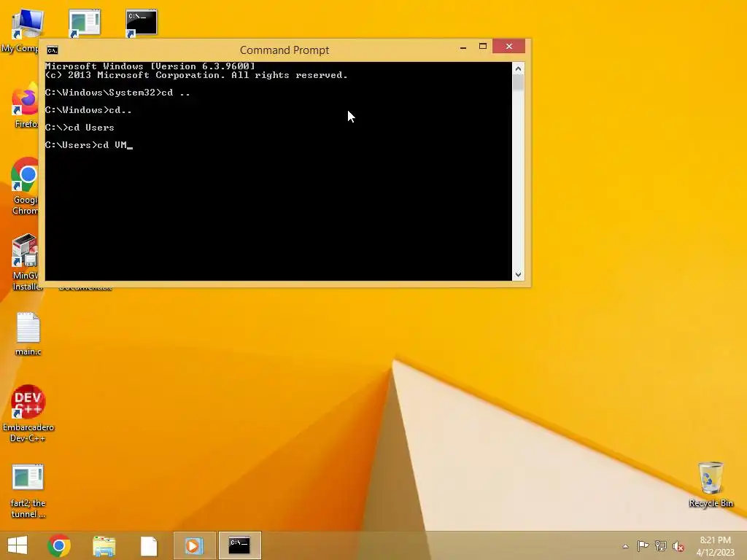The height and width of the screenshot is (560, 747).
Task: Launch Google Chrome from the desktop icon
Action: pyautogui.click(x=25, y=175)
